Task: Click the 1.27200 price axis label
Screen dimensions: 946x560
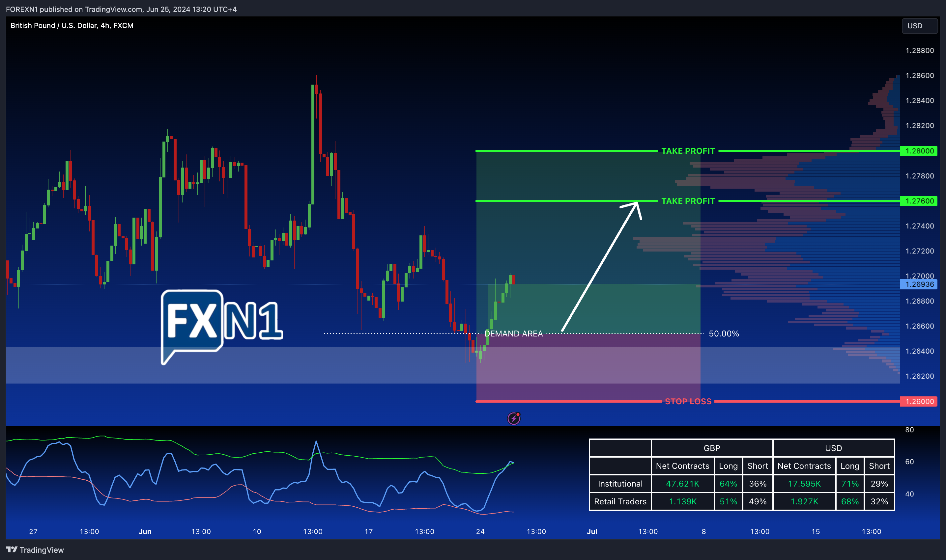Action: (920, 251)
